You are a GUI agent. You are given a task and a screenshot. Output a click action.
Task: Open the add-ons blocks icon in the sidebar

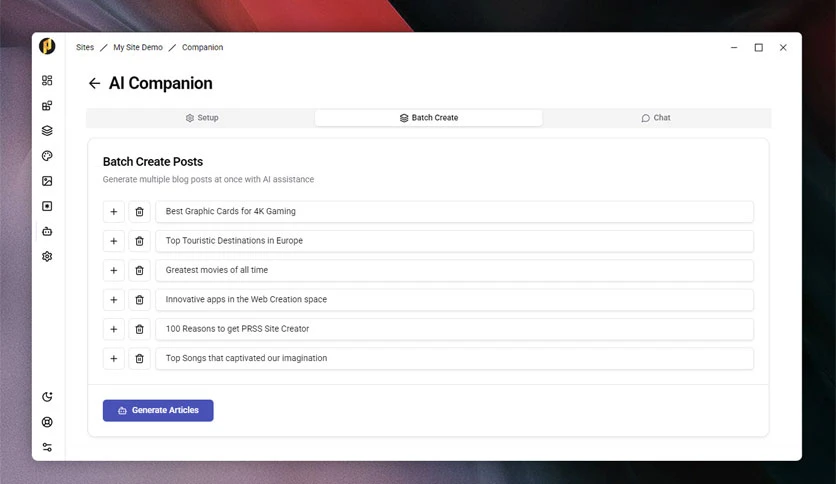click(47, 106)
